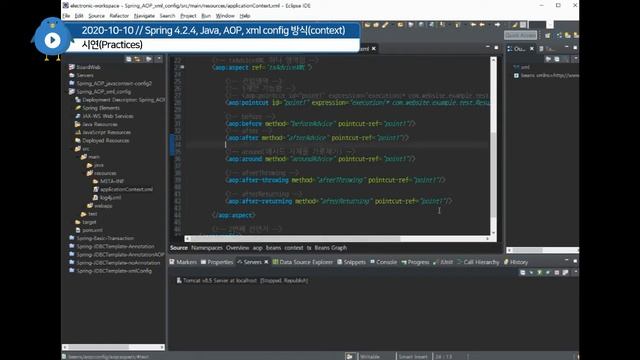Open the Run menu

click(206, 16)
